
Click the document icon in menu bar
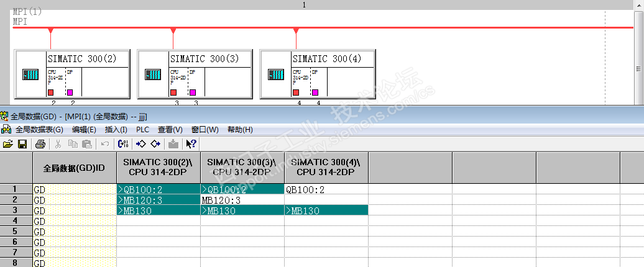tap(6, 130)
